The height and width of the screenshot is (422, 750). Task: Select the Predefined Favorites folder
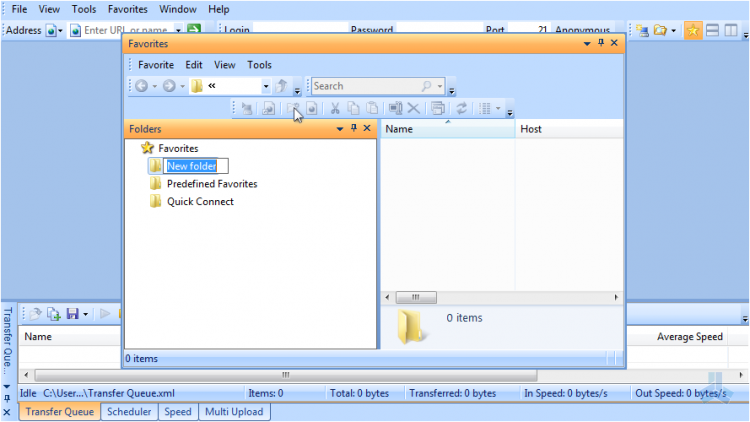(x=212, y=184)
